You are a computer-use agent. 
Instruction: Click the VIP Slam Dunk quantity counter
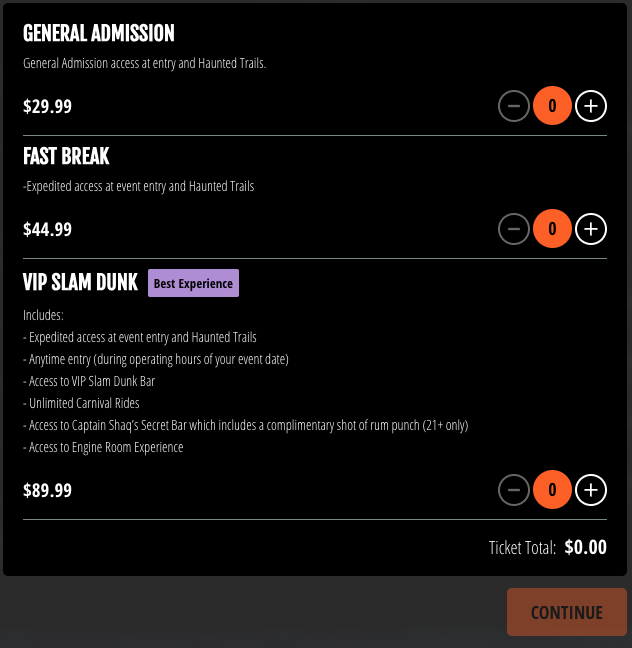point(552,490)
